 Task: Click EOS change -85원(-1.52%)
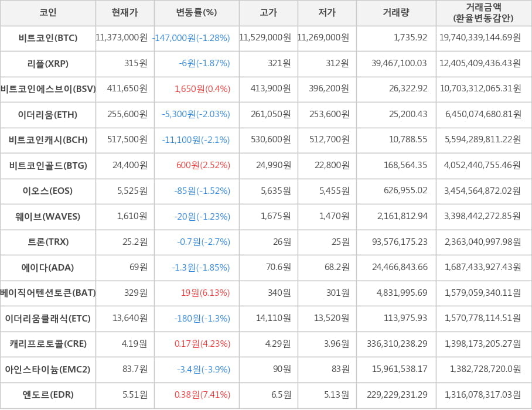coord(202,191)
